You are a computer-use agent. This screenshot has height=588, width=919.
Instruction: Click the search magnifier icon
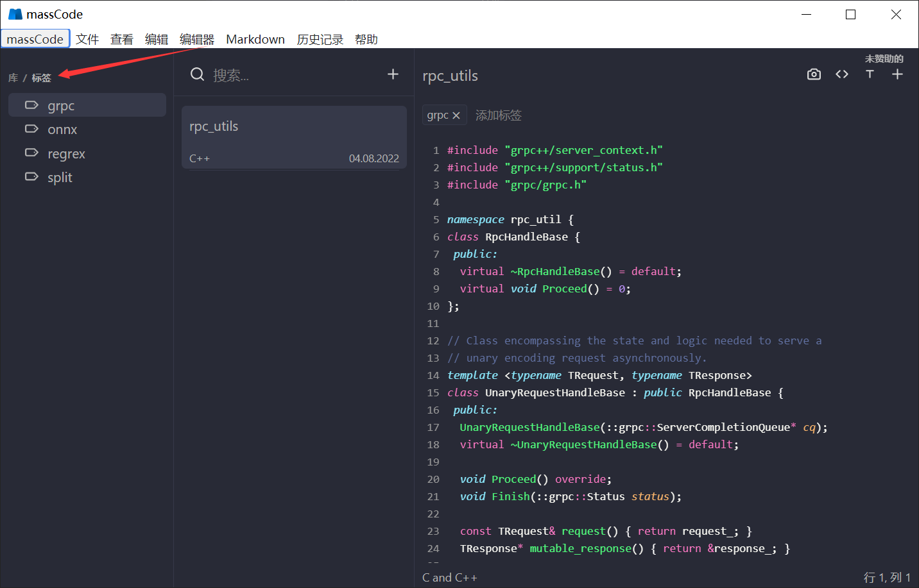[x=197, y=74]
